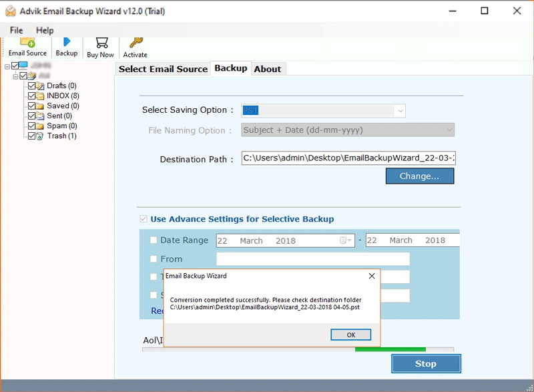Click OK in the completion dialog
The height and width of the screenshot is (392, 534).
tap(351, 335)
